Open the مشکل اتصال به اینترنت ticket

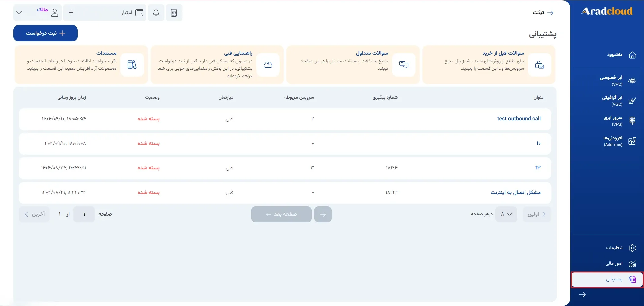pos(516,192)
